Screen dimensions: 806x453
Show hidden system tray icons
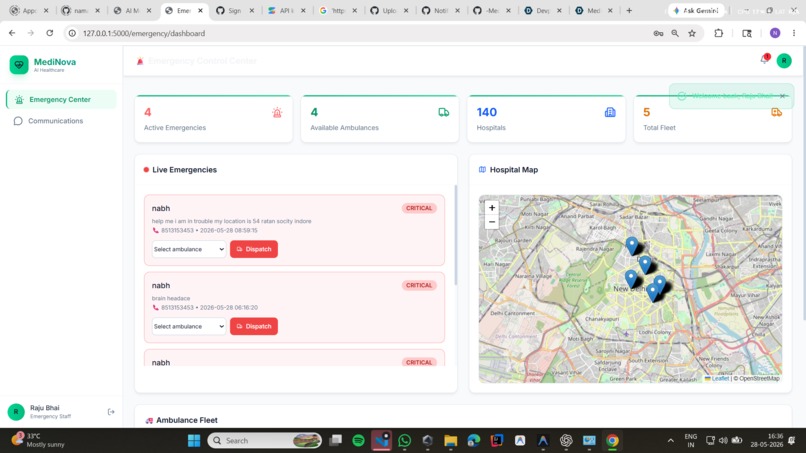tap(670, 441)
